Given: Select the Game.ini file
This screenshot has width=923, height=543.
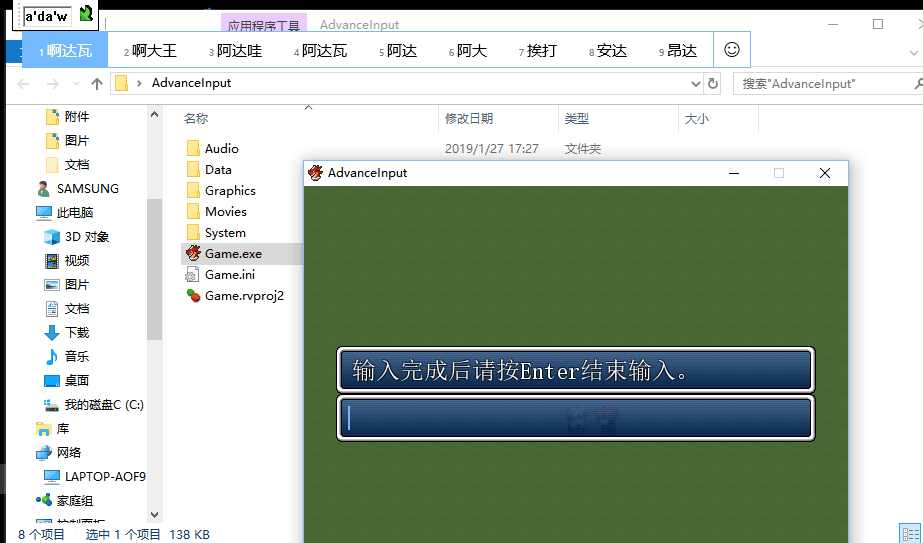Looking at the screenshot, I should [x=230, y=274].
